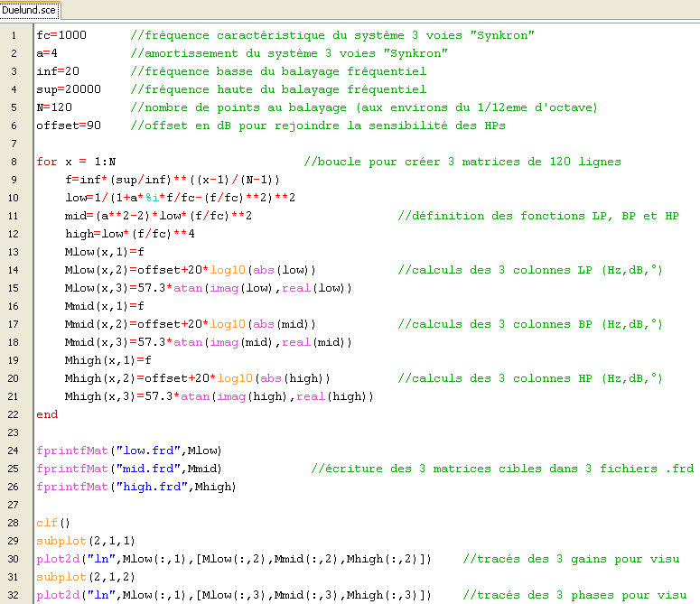Click the comment about boucle pour créer matrices

tap(462, 162)
